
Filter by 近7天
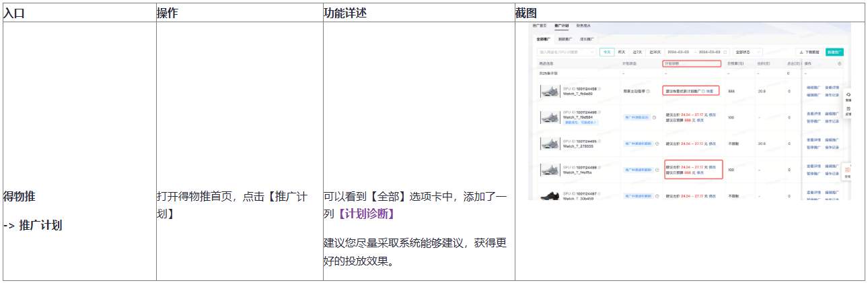coord(637,52)
